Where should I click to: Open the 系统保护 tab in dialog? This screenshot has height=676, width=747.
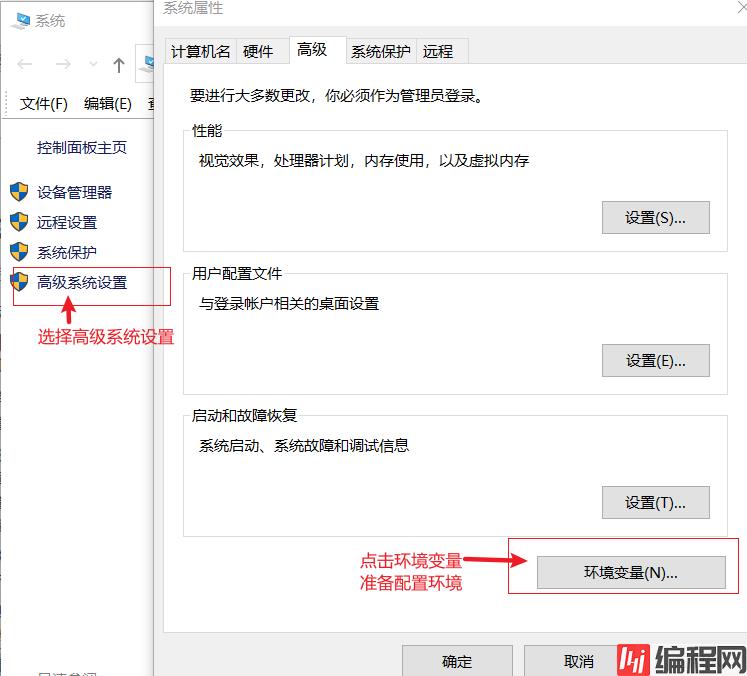380,51
